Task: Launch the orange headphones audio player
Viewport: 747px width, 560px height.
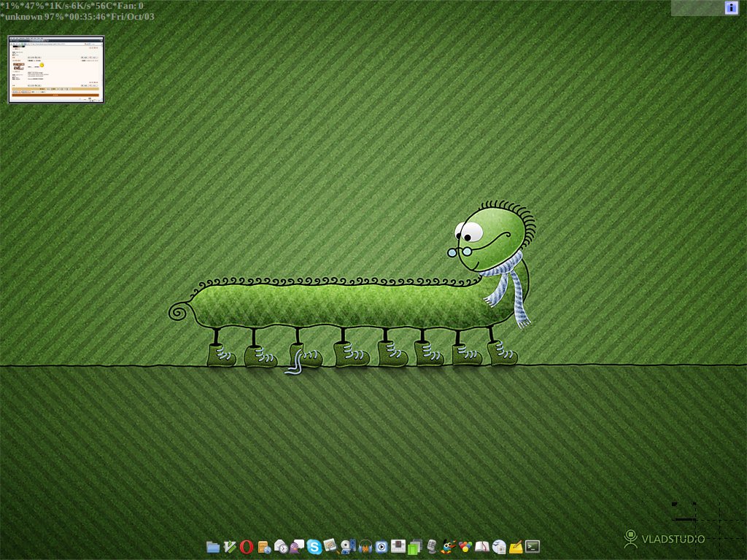Action: [x=365, y=547]
